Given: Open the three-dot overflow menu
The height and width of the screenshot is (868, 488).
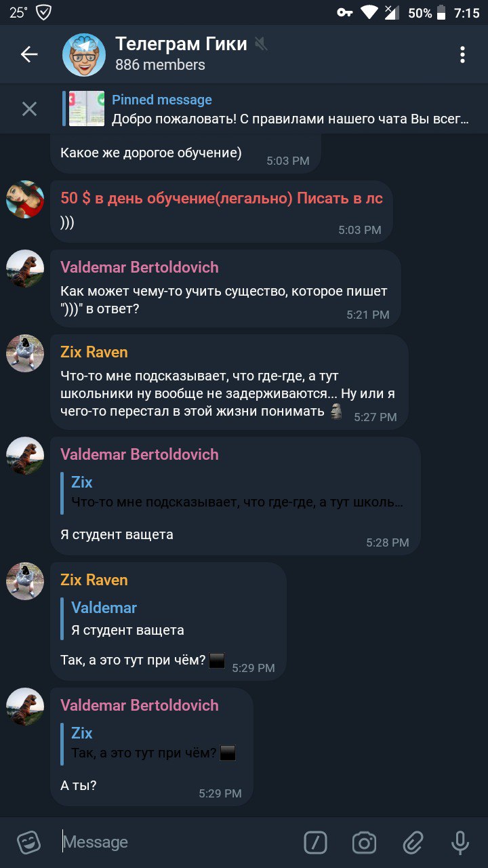Looking at the screenshot, I should [462, 54].
